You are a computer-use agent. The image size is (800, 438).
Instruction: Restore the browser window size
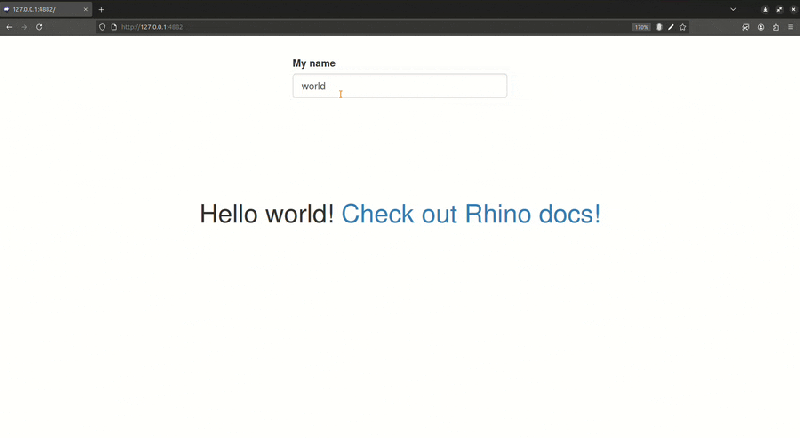coord(779,9)
